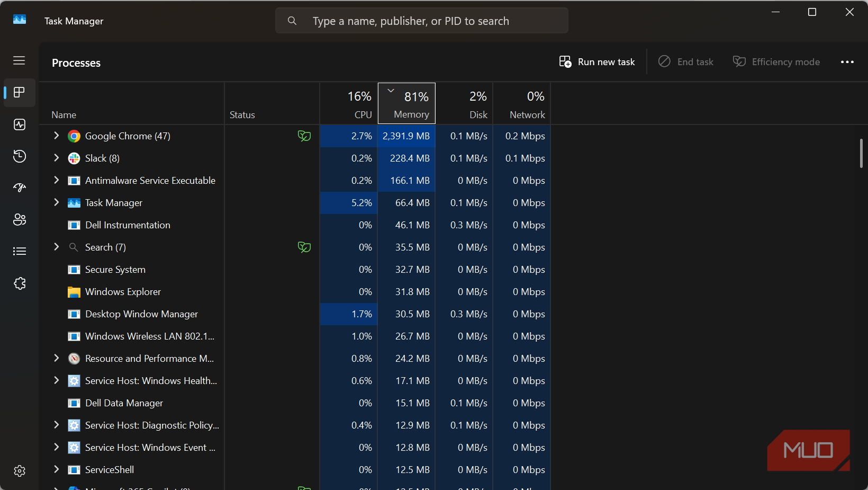This screenshot has height=490, width=868.
Task: Click the Search row efficiency leaf icon
Action: [x=304, y=247]
